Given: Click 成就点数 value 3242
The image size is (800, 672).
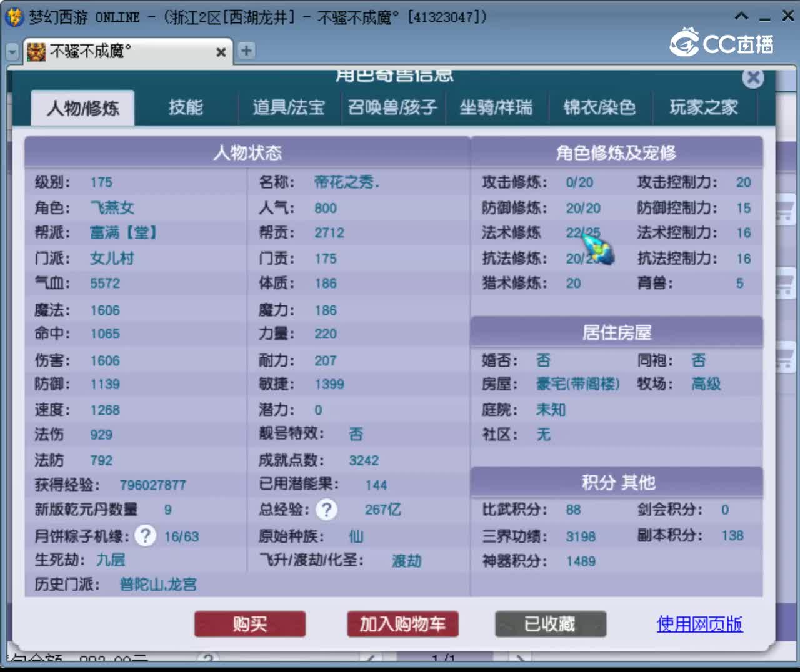Looking at the screenshot, I should click(x=364, y=461).
